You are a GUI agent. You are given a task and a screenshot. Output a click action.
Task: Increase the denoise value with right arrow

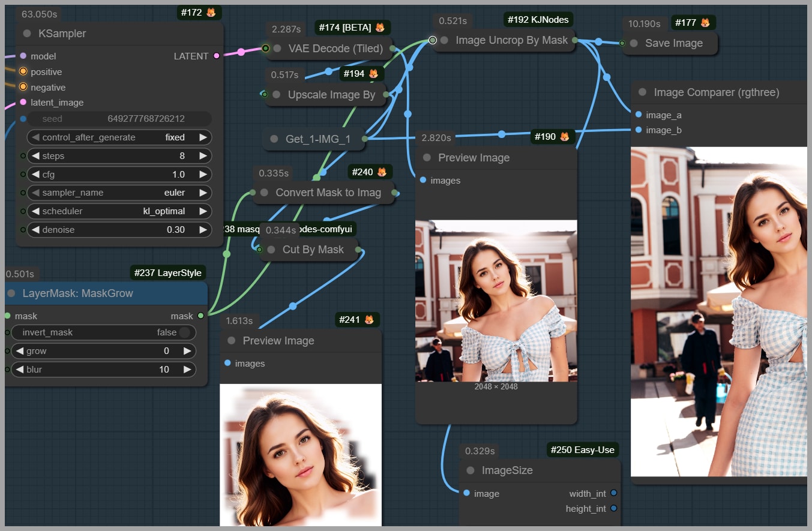tap(203, 230)
